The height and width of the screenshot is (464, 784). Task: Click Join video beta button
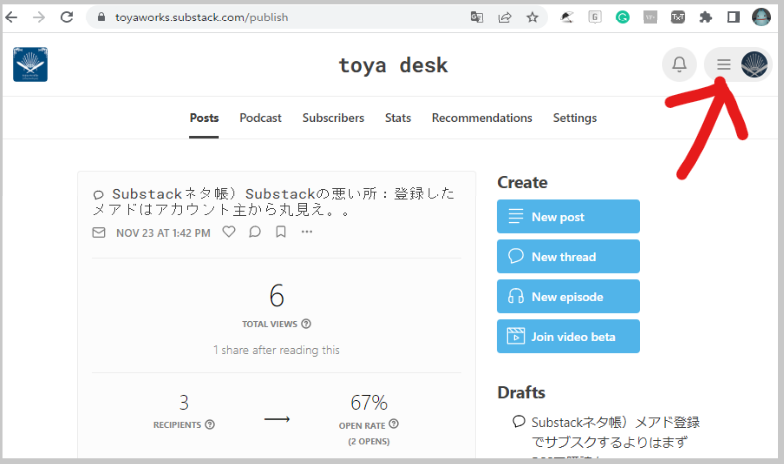coord(568,336)
